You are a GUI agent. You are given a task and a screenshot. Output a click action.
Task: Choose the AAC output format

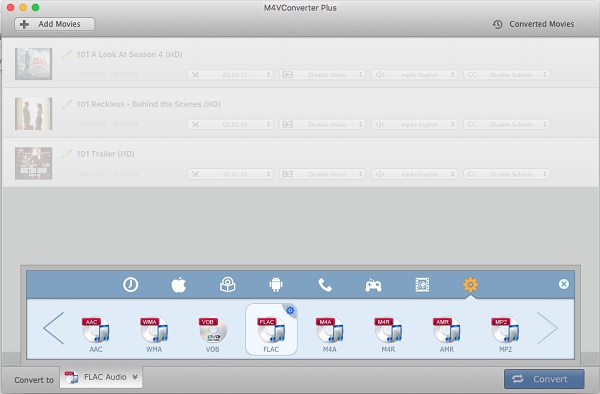(96, 334)
